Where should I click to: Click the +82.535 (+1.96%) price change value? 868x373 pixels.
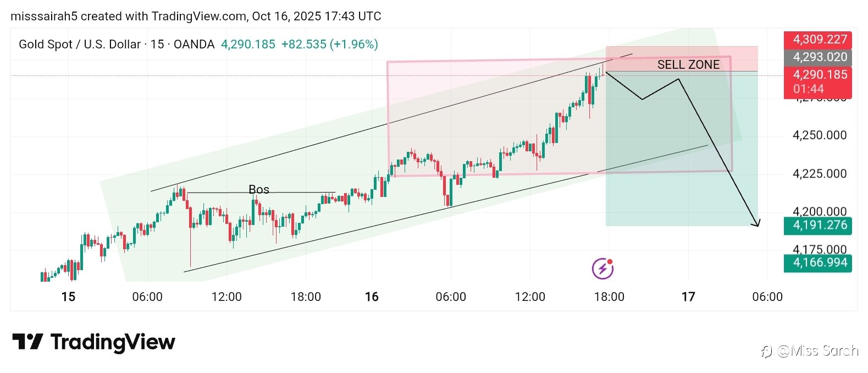pos(329,45)
